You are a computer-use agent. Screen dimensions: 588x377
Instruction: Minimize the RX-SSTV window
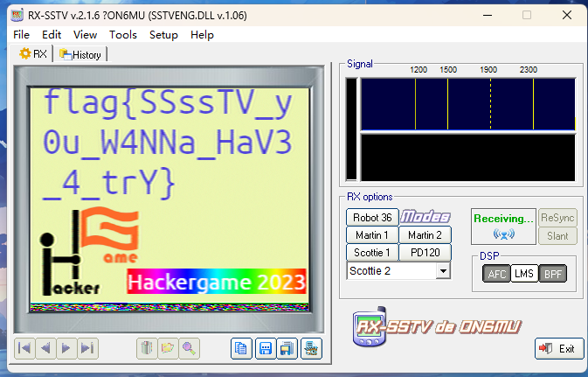(488, 16)
